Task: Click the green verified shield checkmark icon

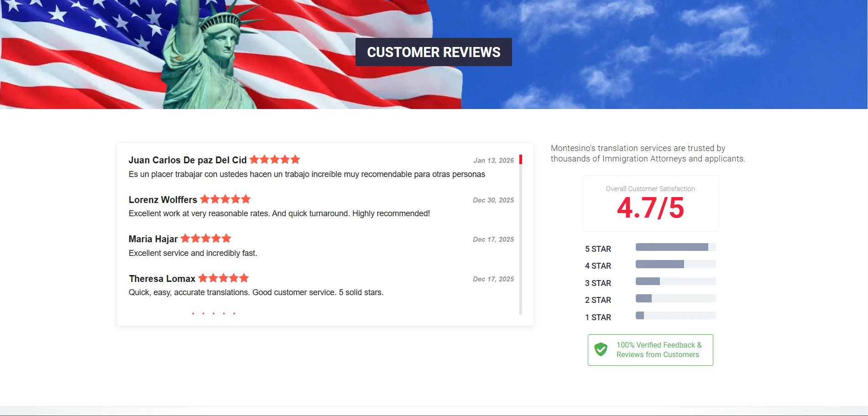Action: (601, 349)
